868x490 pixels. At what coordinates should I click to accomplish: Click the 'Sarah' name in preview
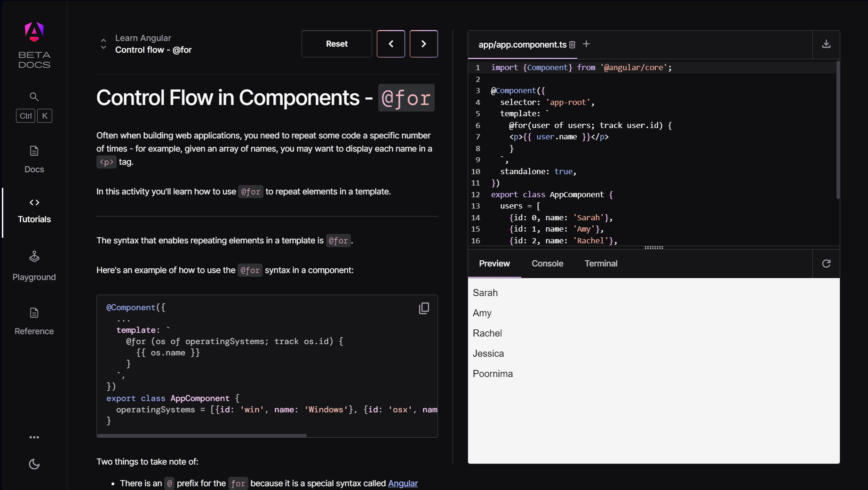[x=485, y=293]
